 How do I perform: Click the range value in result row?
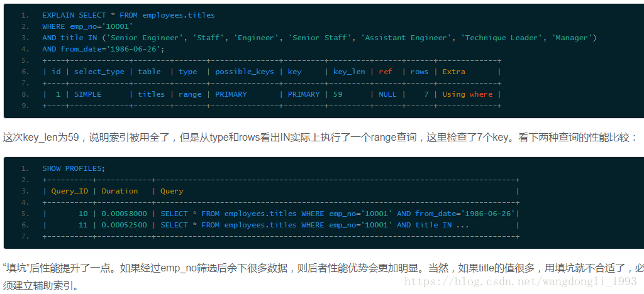pyautogui.click(x=190, y=94)
